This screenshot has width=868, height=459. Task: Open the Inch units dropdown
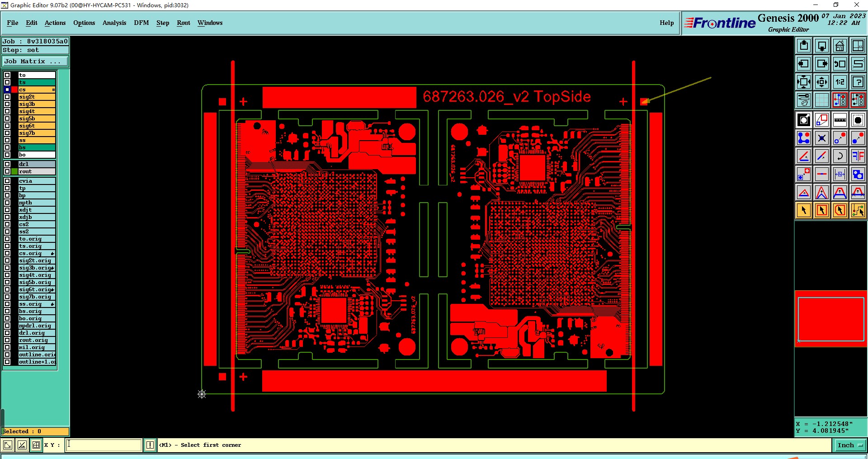pyautogui.click(x=850, y=445)
